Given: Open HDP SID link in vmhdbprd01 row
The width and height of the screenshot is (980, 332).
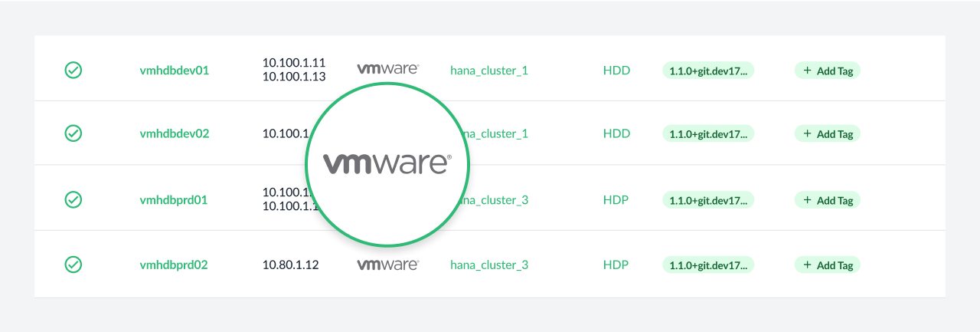Looking at the screenshot, I should tap(616, 200).
